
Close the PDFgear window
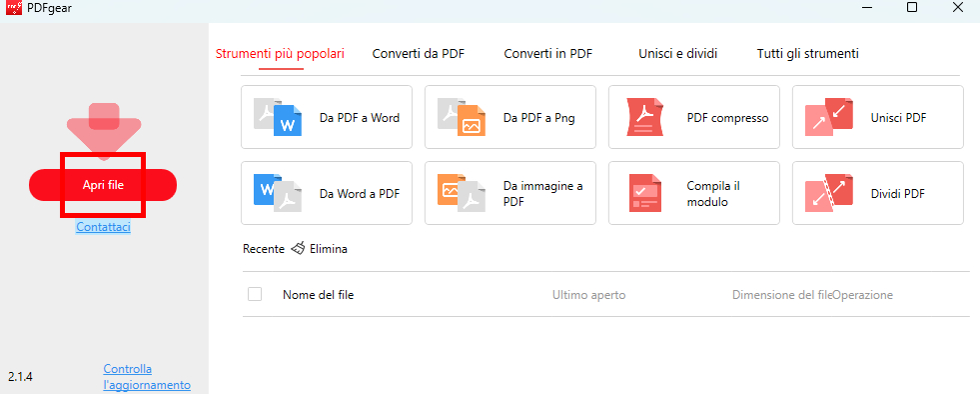(x=957, y=8)
